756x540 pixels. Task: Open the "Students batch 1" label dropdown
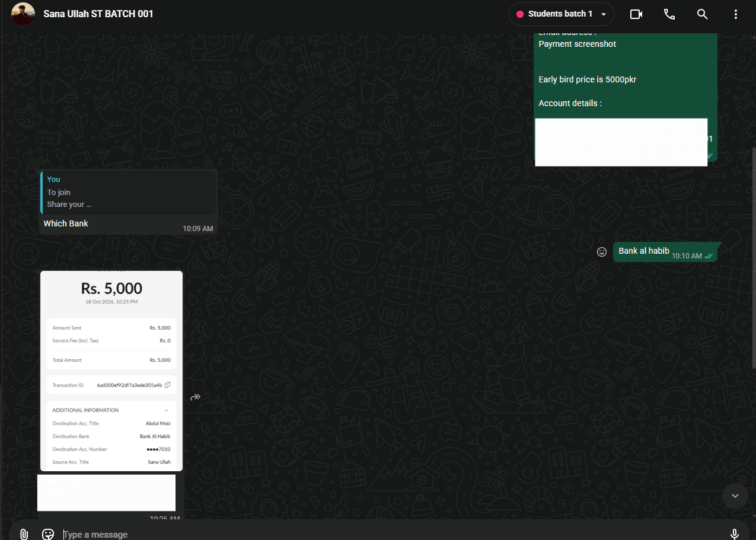[x=562, y=14]
